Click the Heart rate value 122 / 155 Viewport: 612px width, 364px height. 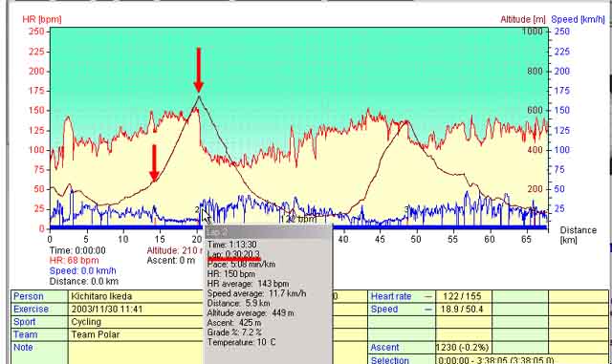[463, 296]
